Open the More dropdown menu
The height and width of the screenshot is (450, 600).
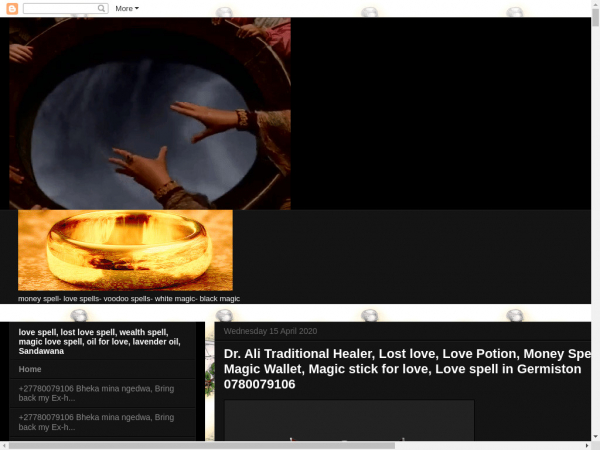coord(127,8)
